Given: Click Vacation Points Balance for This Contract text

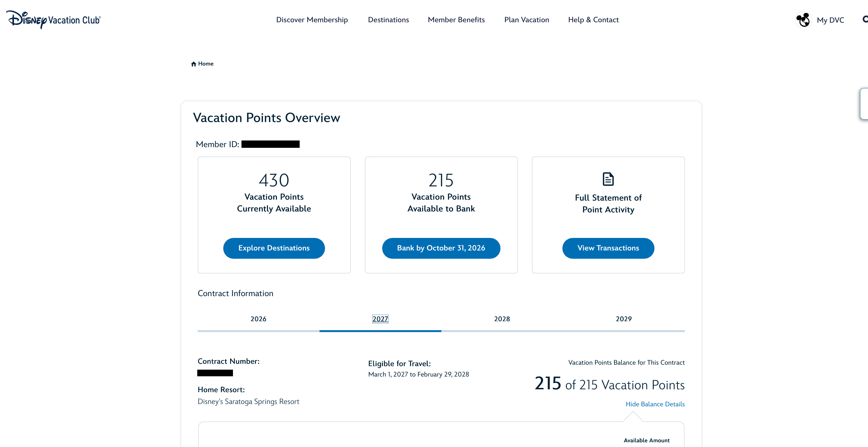Looking at the screenshot, I should 626,363.
